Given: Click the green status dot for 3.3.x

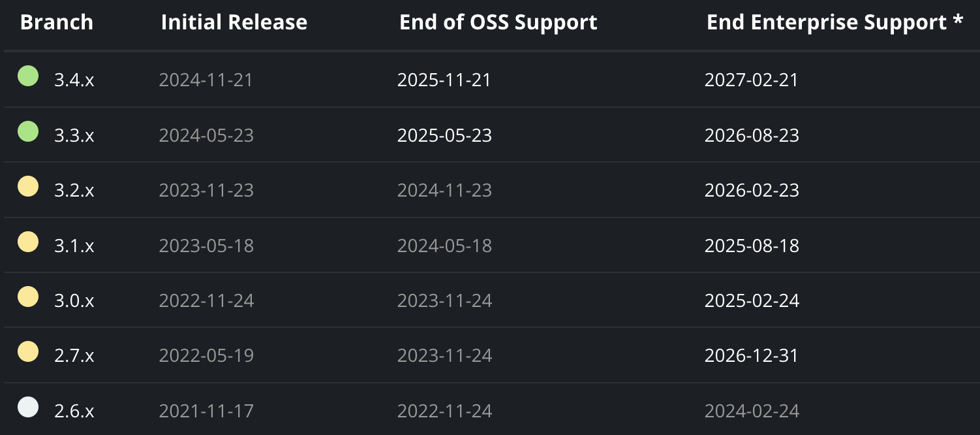Looking at the screenshot, I should (x=28, y=131).
